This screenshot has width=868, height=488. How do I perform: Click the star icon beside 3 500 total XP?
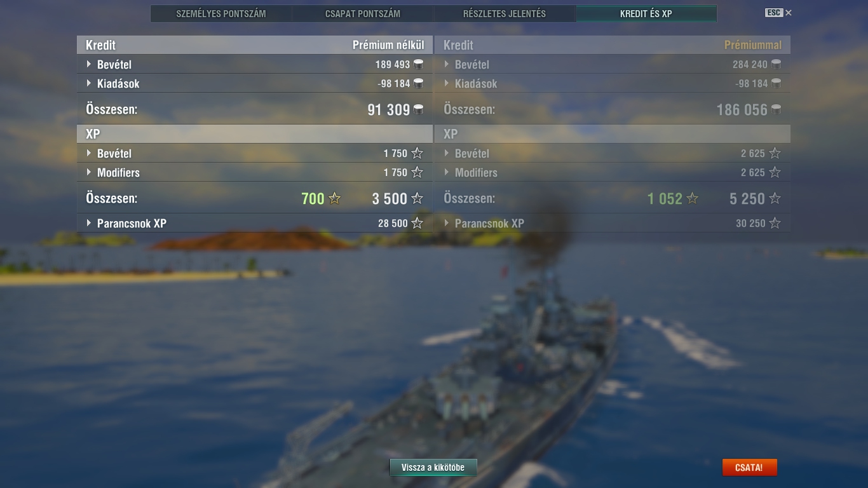[417, 198]
